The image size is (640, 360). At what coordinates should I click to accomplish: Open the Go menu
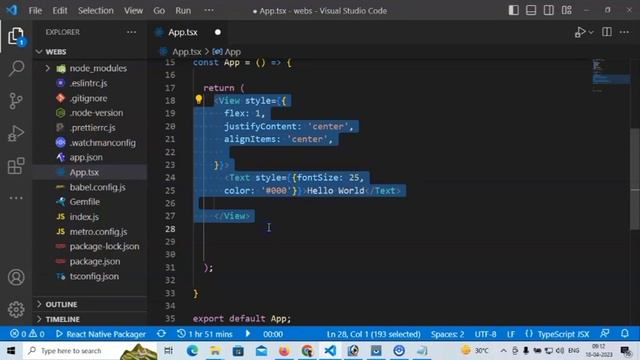coord(159,11)
